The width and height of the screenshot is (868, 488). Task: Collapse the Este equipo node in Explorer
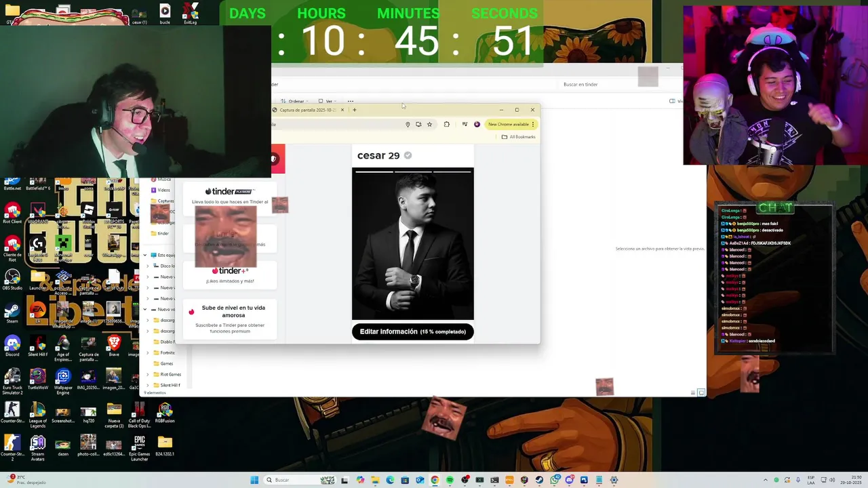point(144,255)
